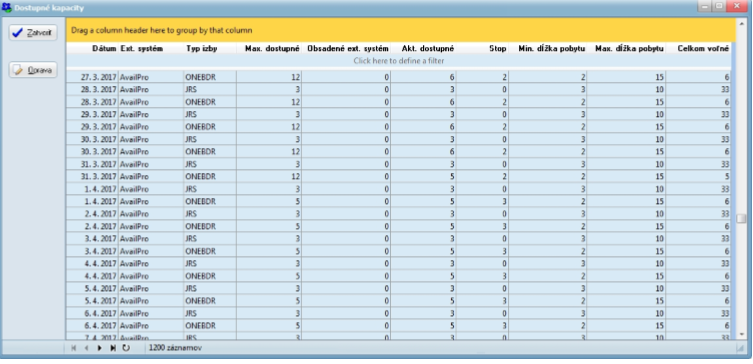
Task: Click the Zatvoriť button
Action: 33,33
